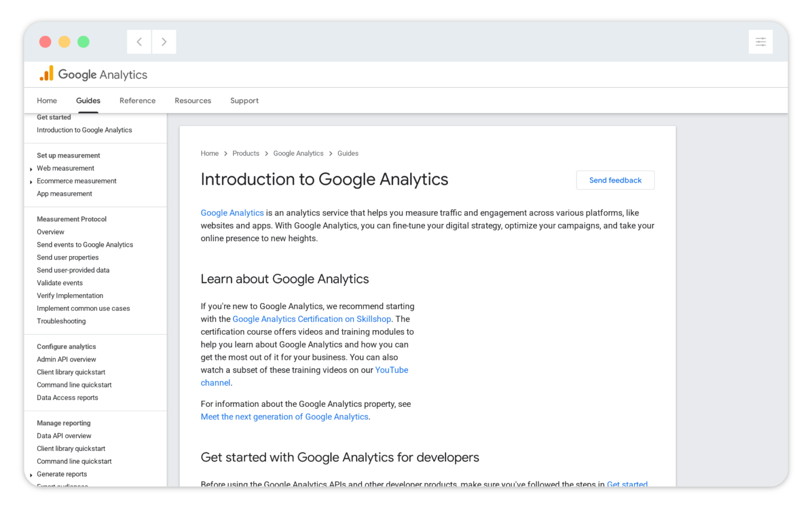Go forward with the right arrow button
The height and width of the screenshot is (508, 812).
pos(164,42)
